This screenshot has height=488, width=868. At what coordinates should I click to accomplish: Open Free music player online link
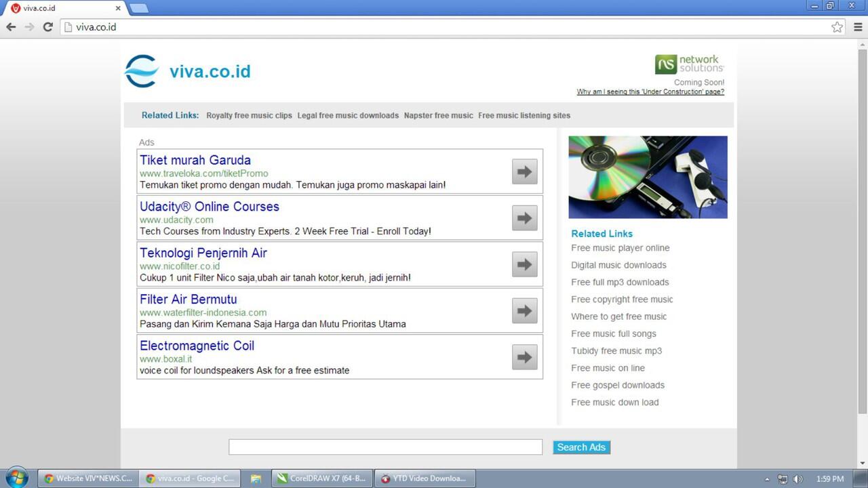click(620, 248)
